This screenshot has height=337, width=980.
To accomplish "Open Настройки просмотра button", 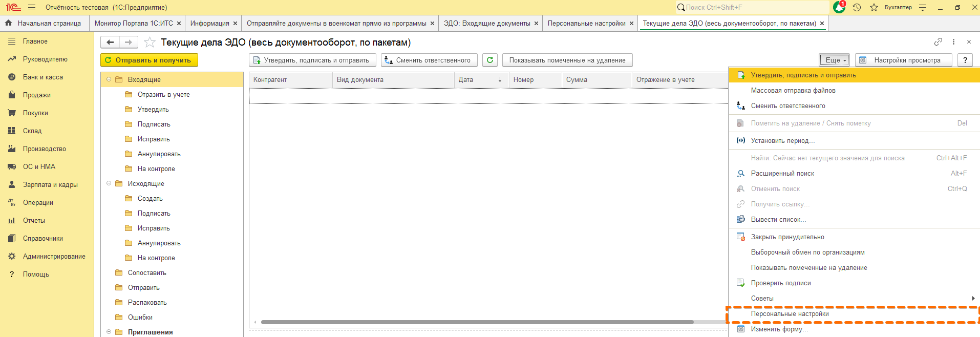I will pyautogui.click(x=904, y=60).
